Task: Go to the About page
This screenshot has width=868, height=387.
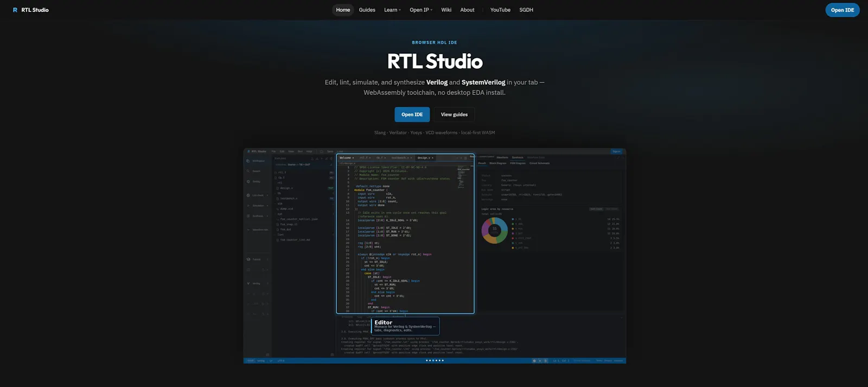Action: [467, 10]
